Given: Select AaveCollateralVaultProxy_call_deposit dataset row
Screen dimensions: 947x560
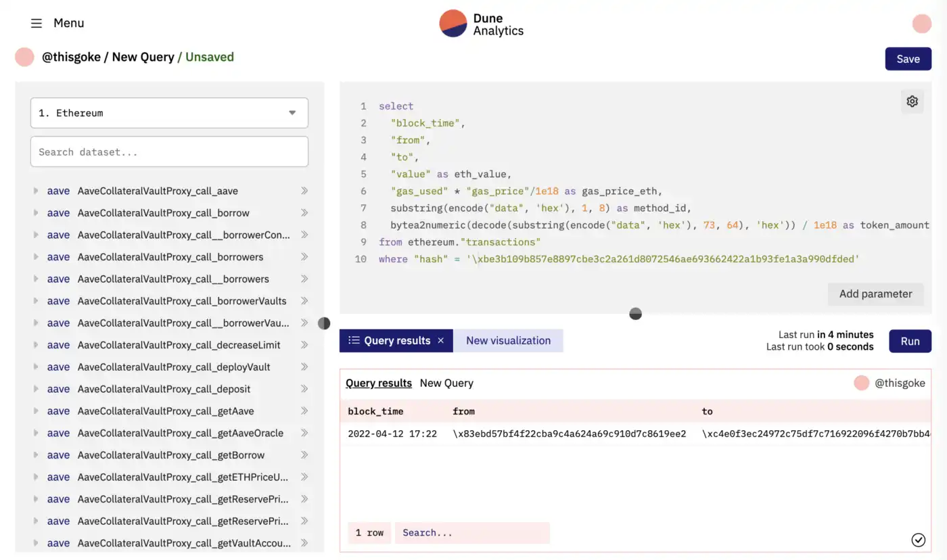Looking at the screenshot, I should pos(169,389).
